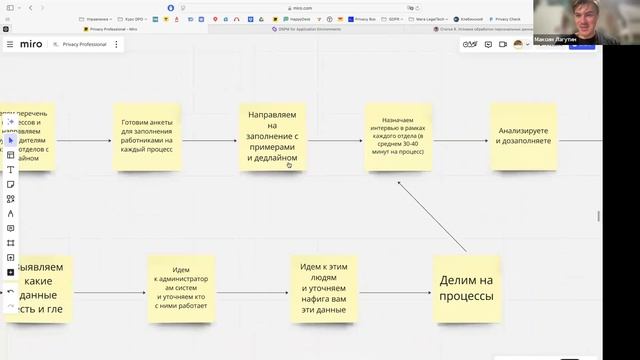
Task: Open the bookmark left of Privacy Check
Action: point(468,19)
